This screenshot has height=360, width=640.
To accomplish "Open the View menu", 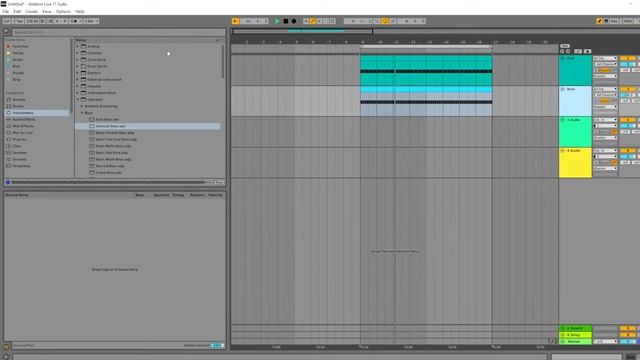I will pos(47,11).
